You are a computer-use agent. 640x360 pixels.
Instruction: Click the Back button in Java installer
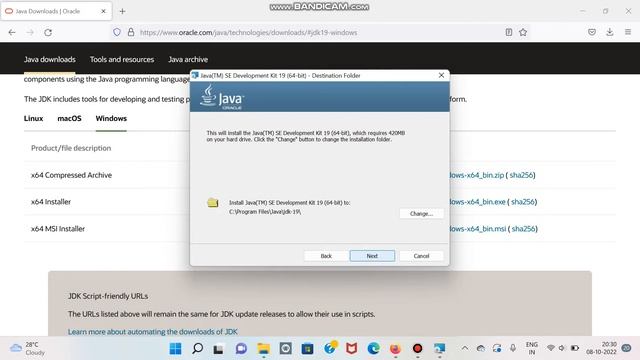[x=326, y=256]
